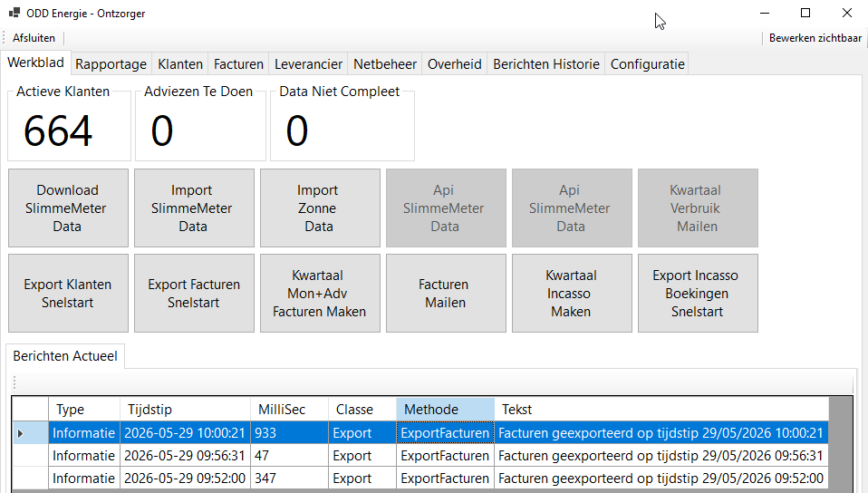868x493 pixels.
Task: Click Bewerken zichtbaar toolbar item
Action: pos(815,38)
